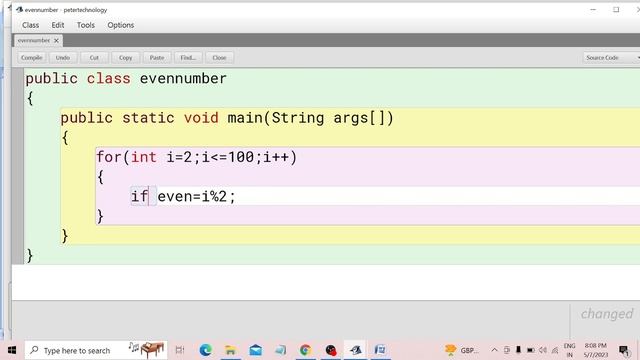Viewport: 640px width, 360px height.
Task: Open File Explorer from the taskbar
Action: (231, 350)
